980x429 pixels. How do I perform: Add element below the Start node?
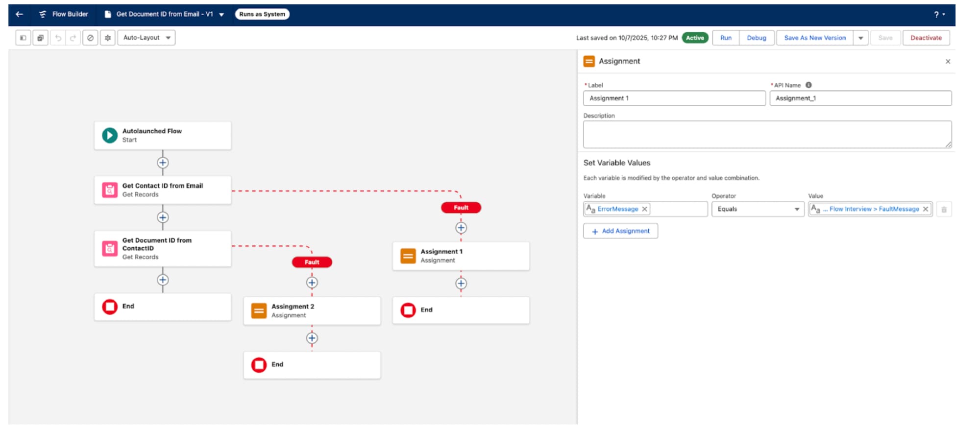163,163
